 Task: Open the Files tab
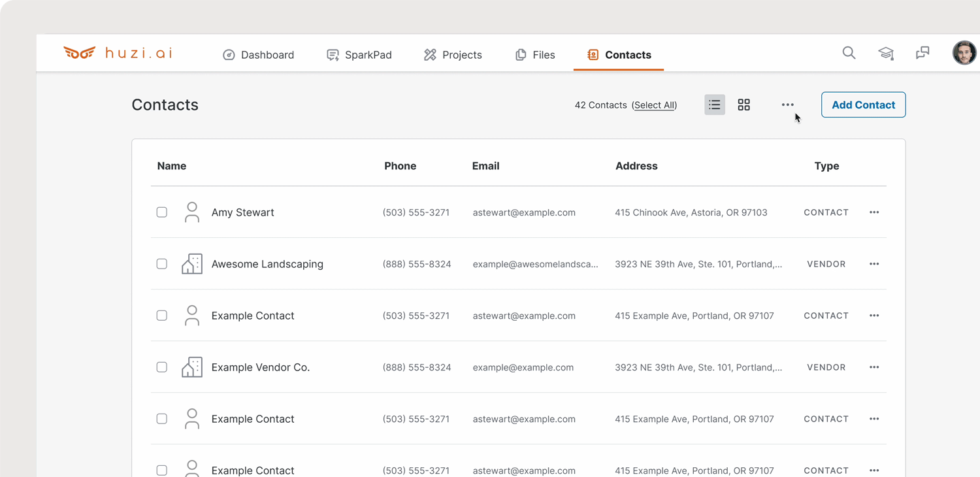coord(535,55)
